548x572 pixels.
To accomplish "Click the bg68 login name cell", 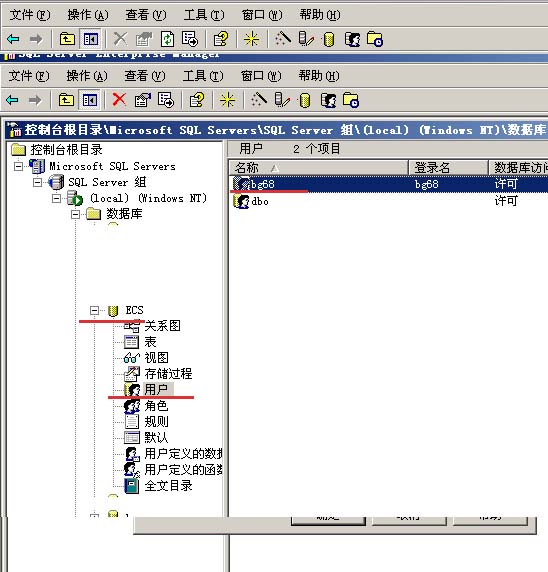I will pyautogui.click(x=427, y=184).
